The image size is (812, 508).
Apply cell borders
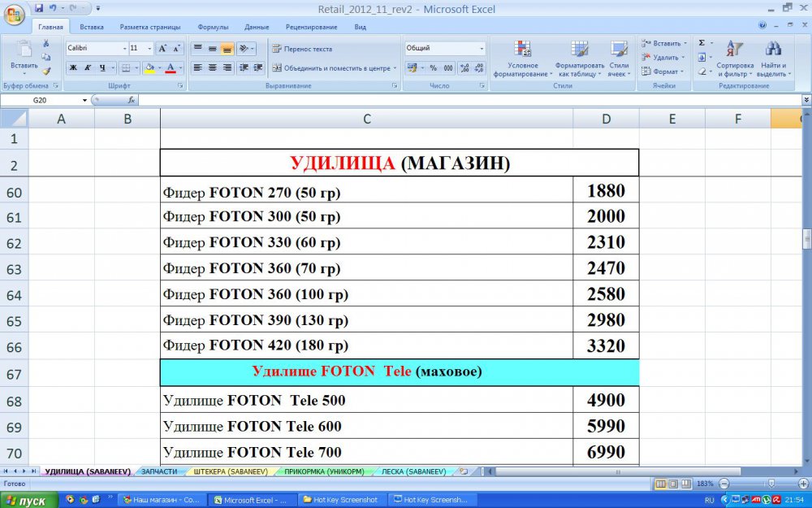125,68
